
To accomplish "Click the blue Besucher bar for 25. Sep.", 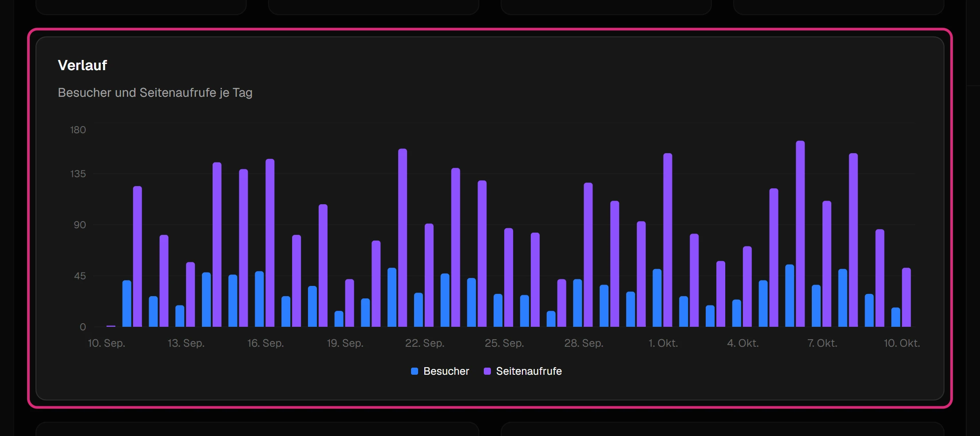I will click(498, 310).
